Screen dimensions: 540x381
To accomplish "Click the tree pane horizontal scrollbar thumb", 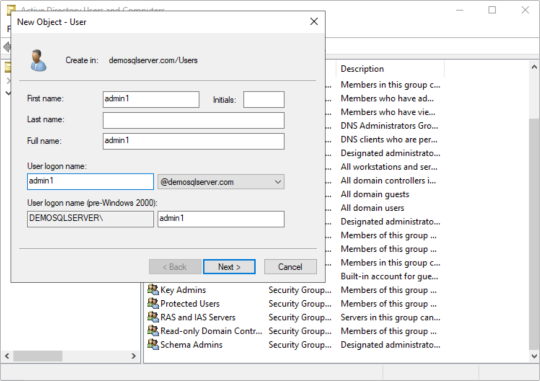I will (38, 356).
